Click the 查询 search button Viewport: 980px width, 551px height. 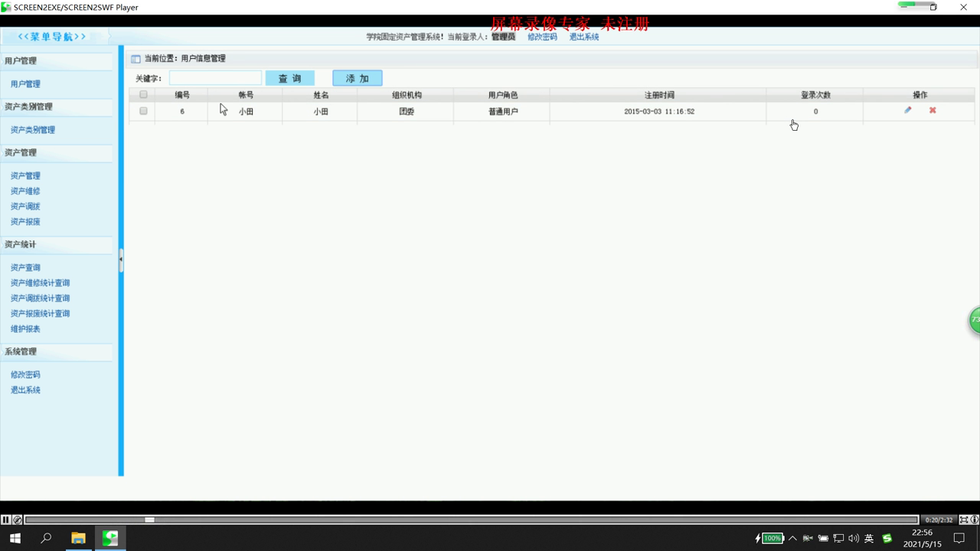pos(289,78)
